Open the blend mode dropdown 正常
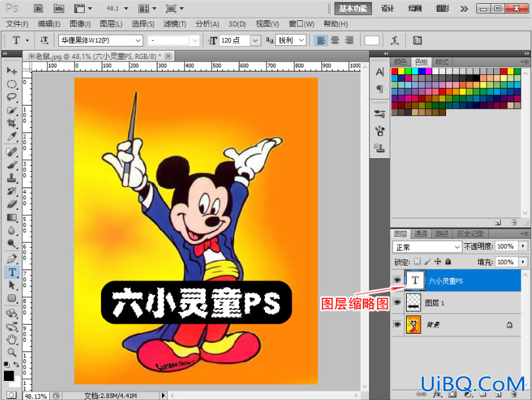The width and height of the screenshot is (532, 400). click(x=427, y=247)
